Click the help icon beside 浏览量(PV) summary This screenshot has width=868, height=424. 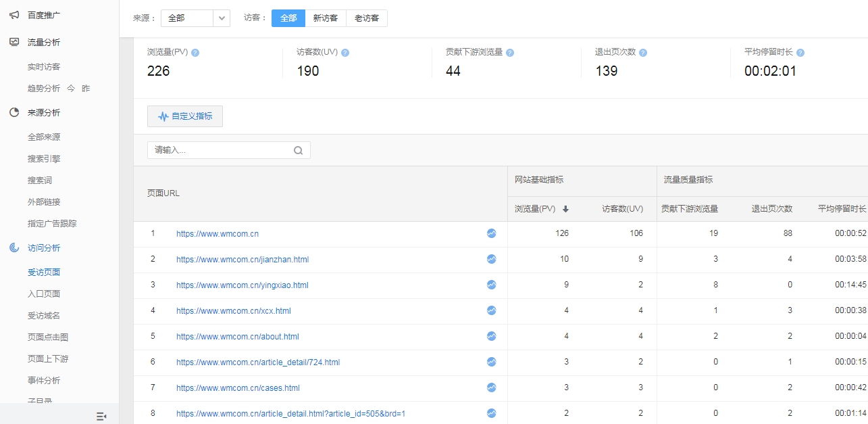tap(195, 53)
